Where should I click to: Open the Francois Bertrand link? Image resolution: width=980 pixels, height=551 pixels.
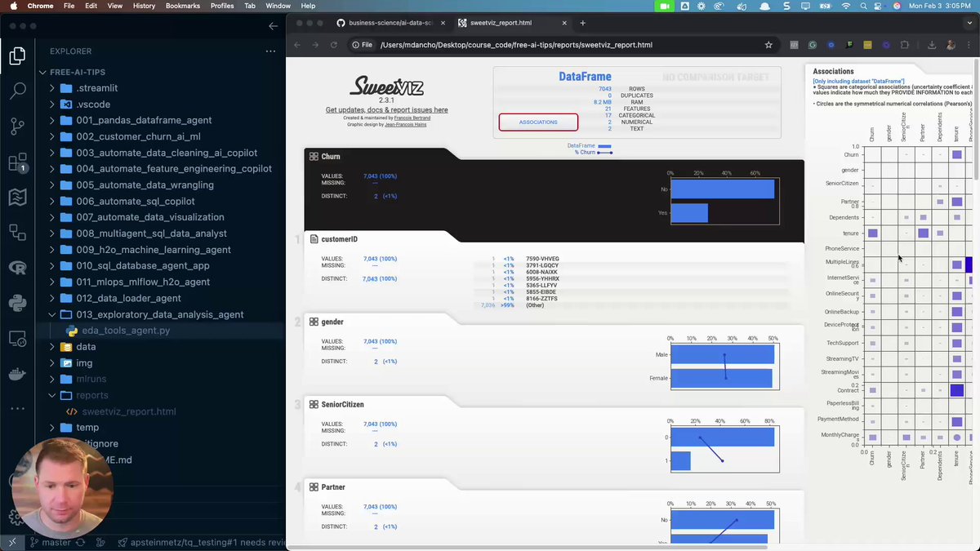tap(411, 118)
